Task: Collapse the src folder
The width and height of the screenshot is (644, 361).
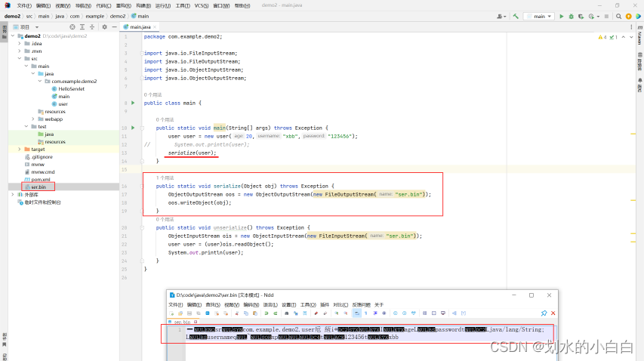Action: [20, 59]
